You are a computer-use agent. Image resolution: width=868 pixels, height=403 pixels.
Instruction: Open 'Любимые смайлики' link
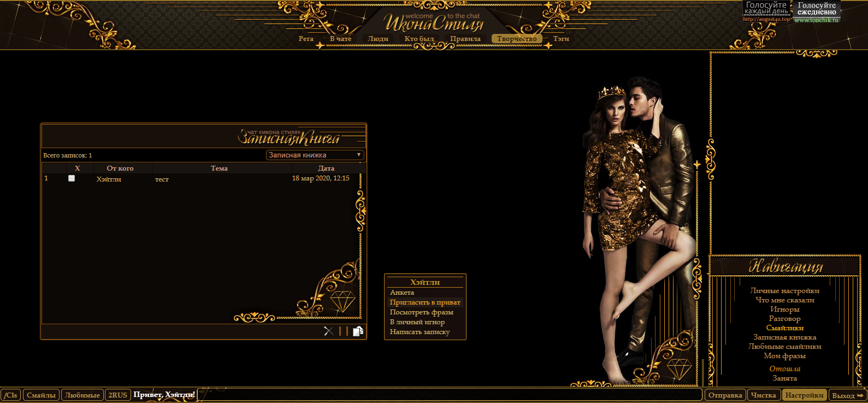click(785, 346)
